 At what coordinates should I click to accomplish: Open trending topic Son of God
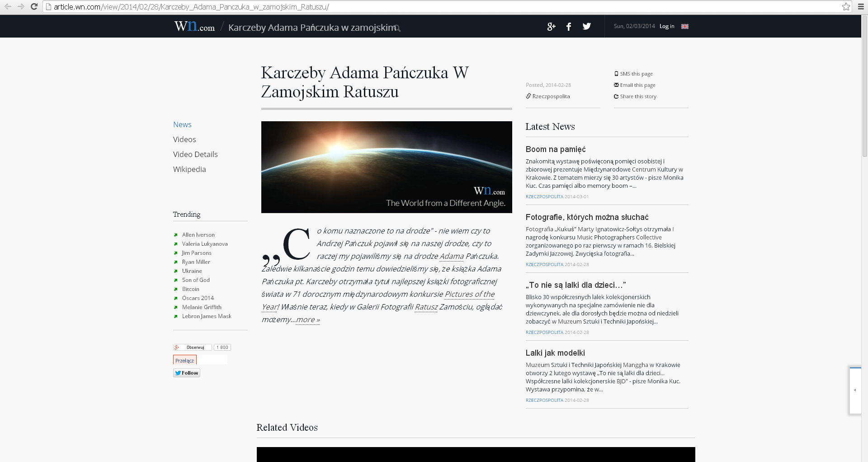tap(196, 280)
